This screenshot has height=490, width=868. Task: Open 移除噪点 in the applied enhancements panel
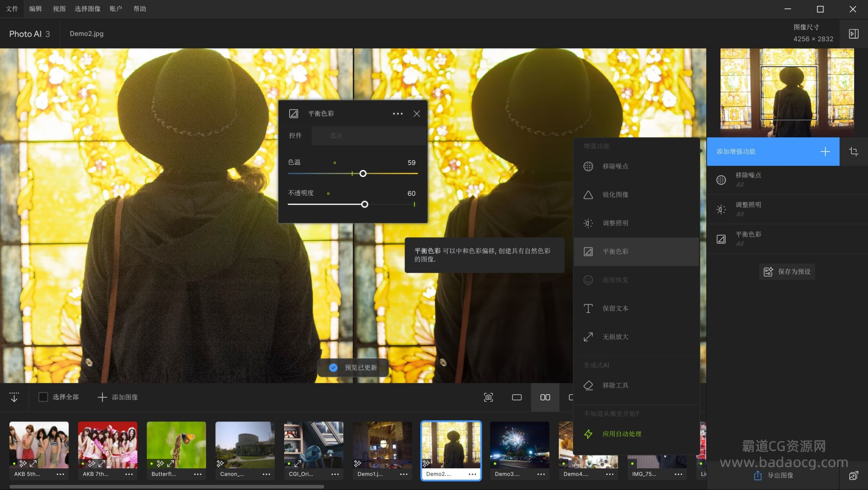(x=787, y=180)
